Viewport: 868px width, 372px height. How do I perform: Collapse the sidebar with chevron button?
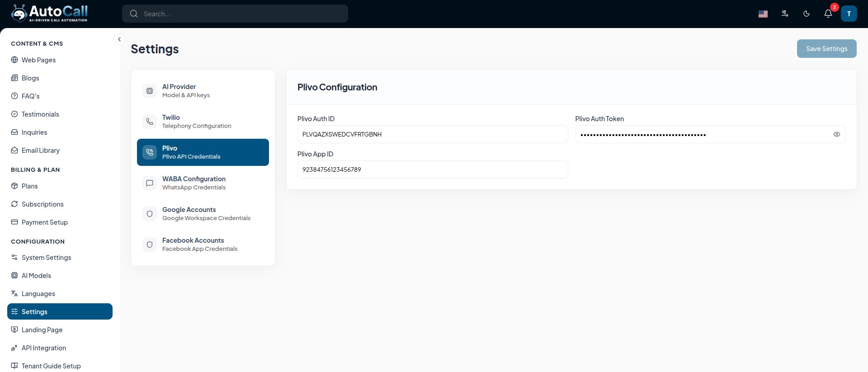[119, 39]
